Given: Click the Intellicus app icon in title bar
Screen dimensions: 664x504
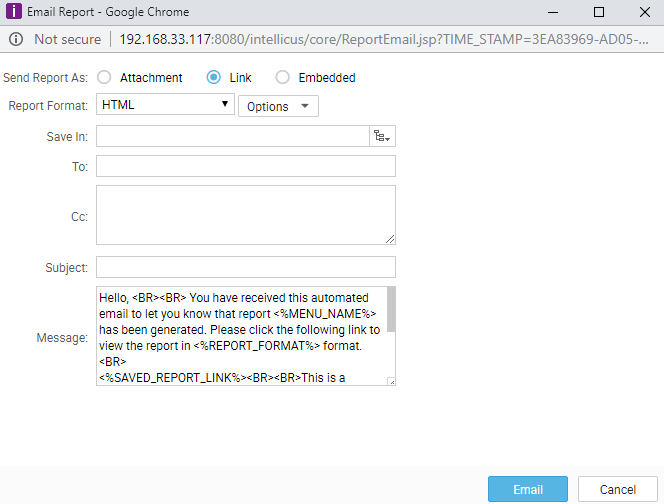Looking at the screenshot, I should 14,11.
